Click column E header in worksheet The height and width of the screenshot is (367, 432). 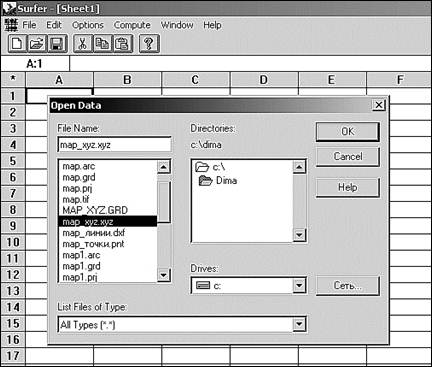click(332, 80)
